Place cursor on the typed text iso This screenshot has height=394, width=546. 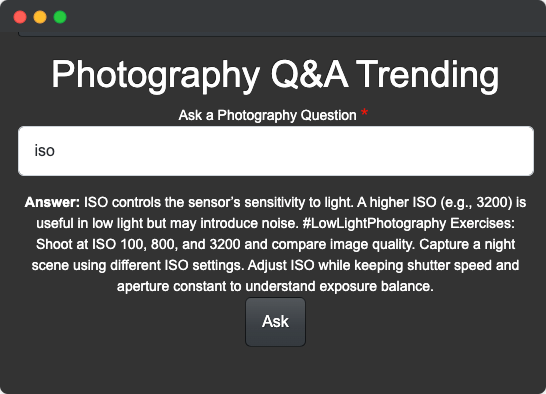tap(45, 151)
